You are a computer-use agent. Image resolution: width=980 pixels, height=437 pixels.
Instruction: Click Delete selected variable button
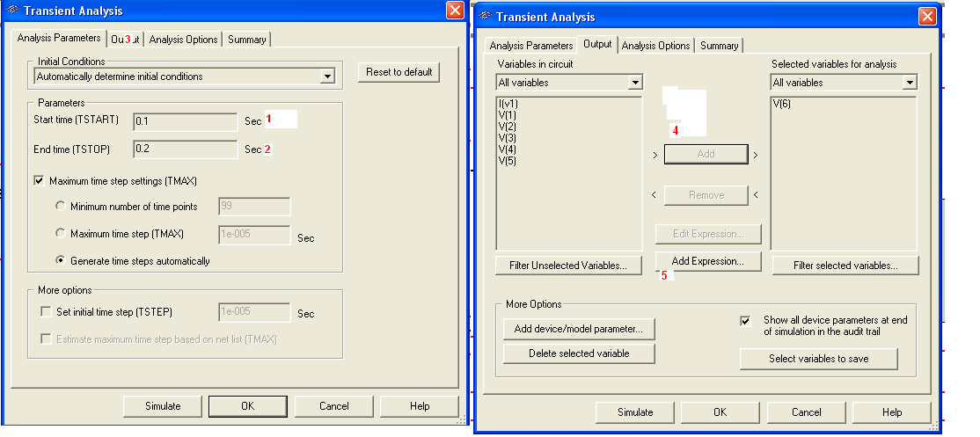[x=579, y=353]
